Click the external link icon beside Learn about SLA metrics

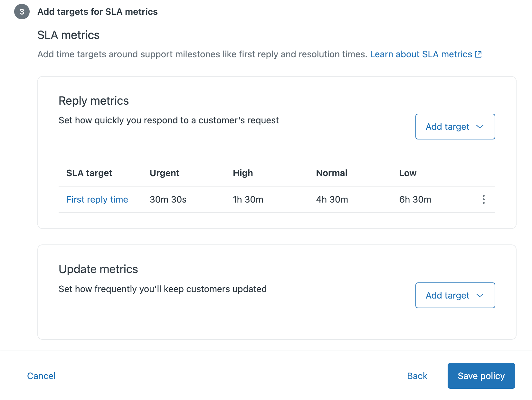coord(479,54)
